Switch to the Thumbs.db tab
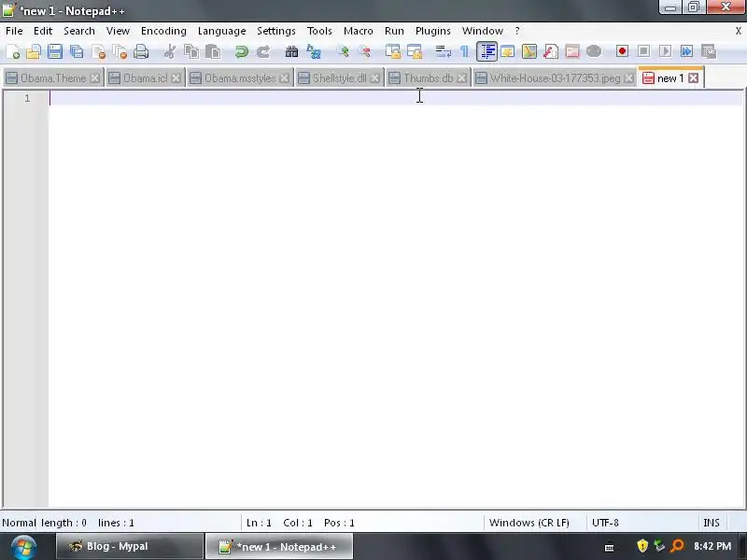 428,78
